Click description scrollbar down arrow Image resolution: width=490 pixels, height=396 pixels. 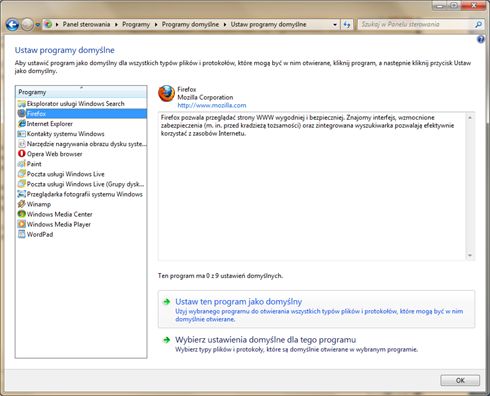[470, 256]
